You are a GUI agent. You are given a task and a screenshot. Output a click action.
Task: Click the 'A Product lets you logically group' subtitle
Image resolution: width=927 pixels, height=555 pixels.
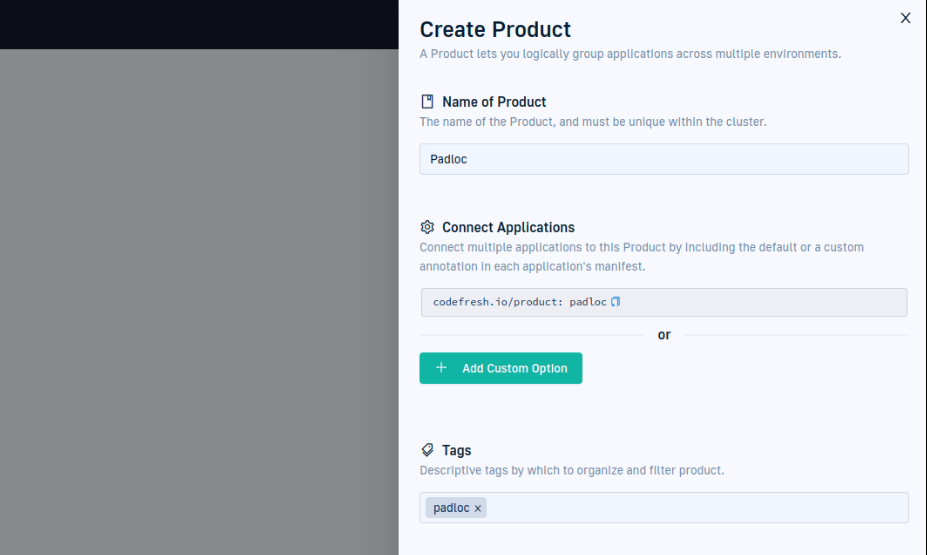click(x=630, y=54)
